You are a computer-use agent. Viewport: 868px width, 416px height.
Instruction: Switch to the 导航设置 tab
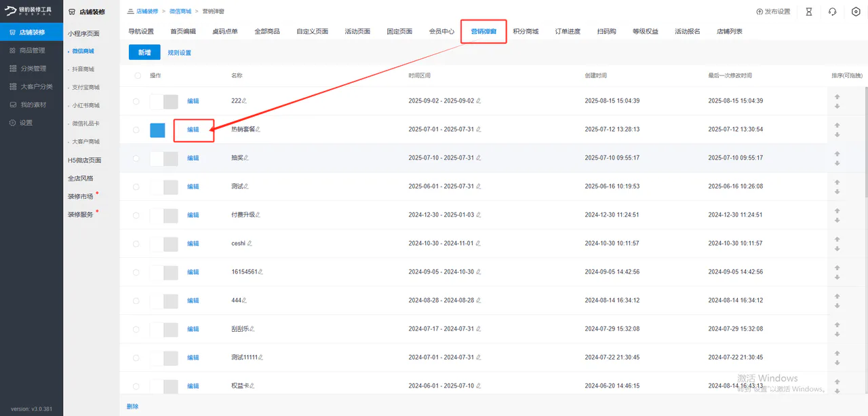pos(141,32)
